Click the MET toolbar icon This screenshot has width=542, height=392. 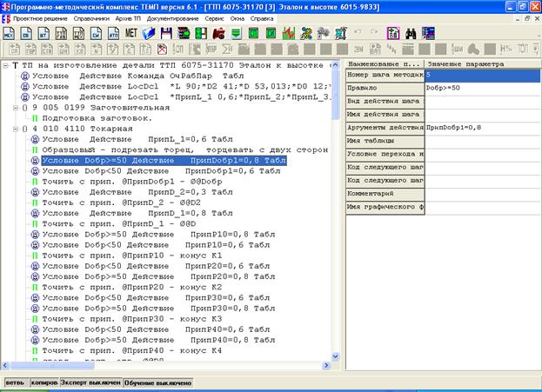(133, 33)
